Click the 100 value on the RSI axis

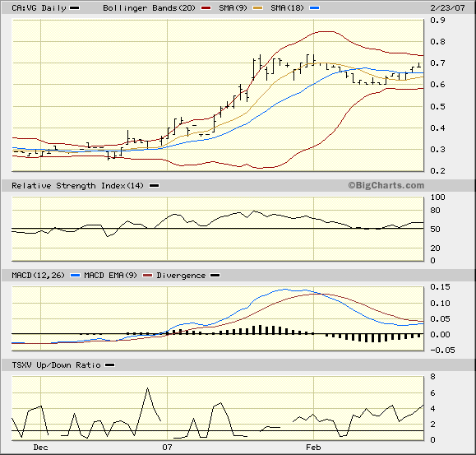437,197
